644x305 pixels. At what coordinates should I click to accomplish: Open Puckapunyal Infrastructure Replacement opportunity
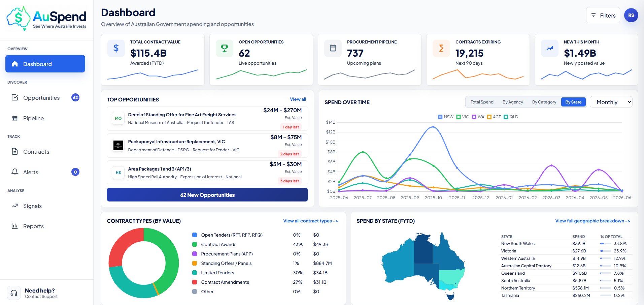(x=207, y=145)
